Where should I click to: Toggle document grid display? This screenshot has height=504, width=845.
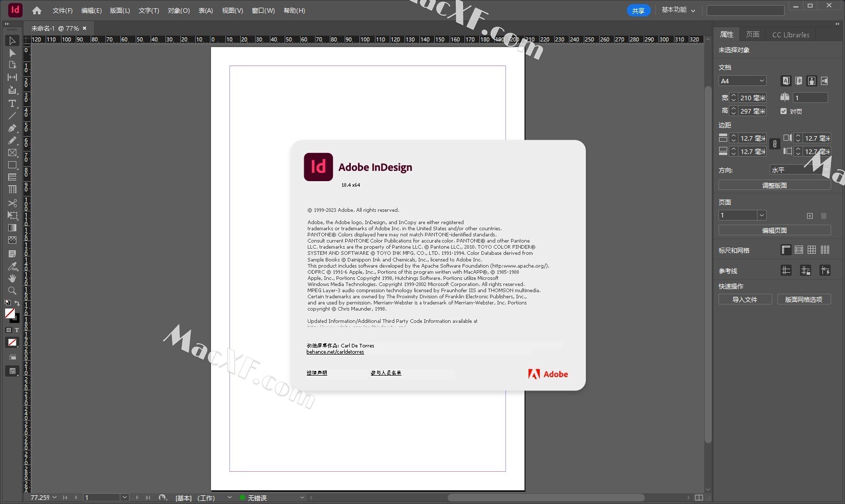(812, 250)
